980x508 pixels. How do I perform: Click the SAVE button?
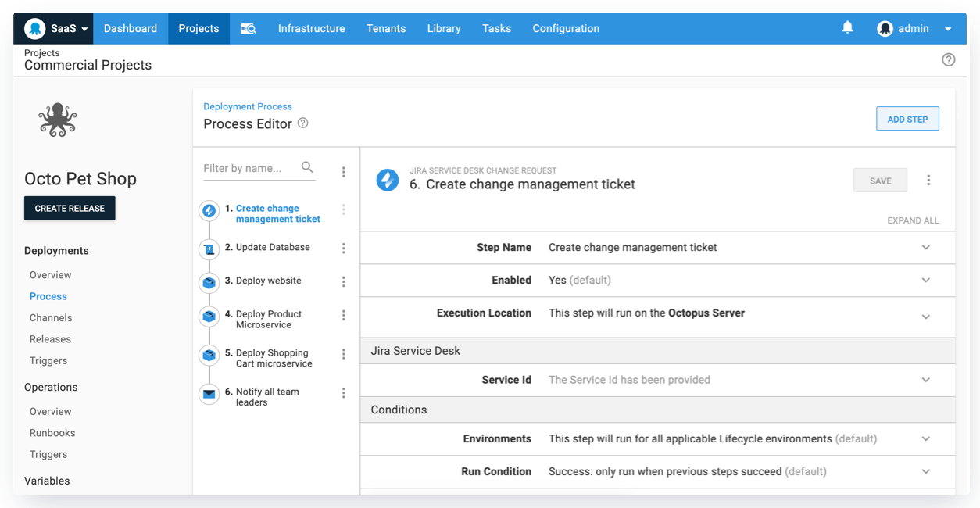point(881,181)
